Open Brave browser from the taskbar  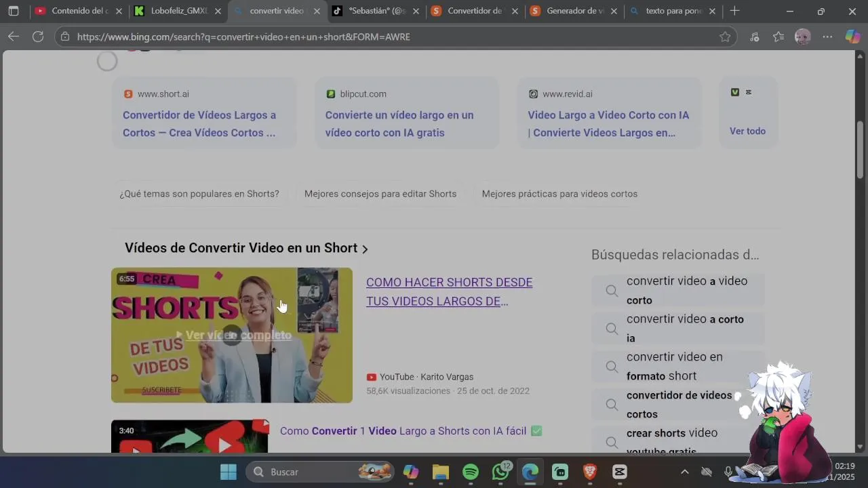(590, 472)
